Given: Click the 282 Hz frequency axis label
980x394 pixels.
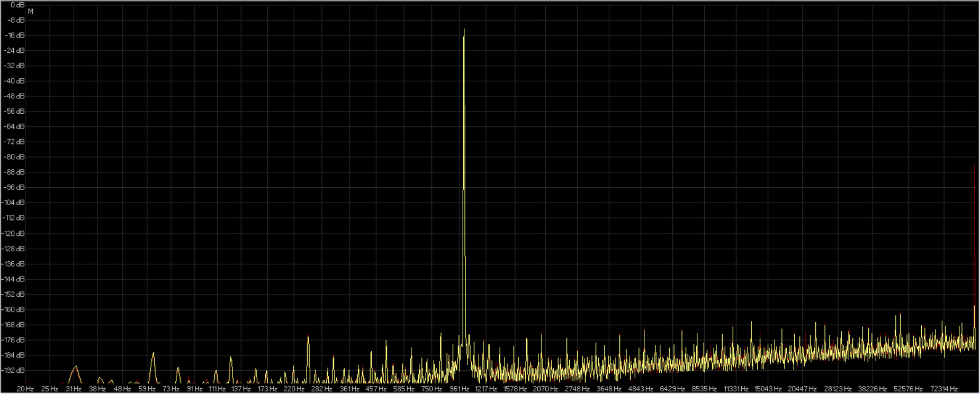Looking at the screenshot, I should (321, 389).
